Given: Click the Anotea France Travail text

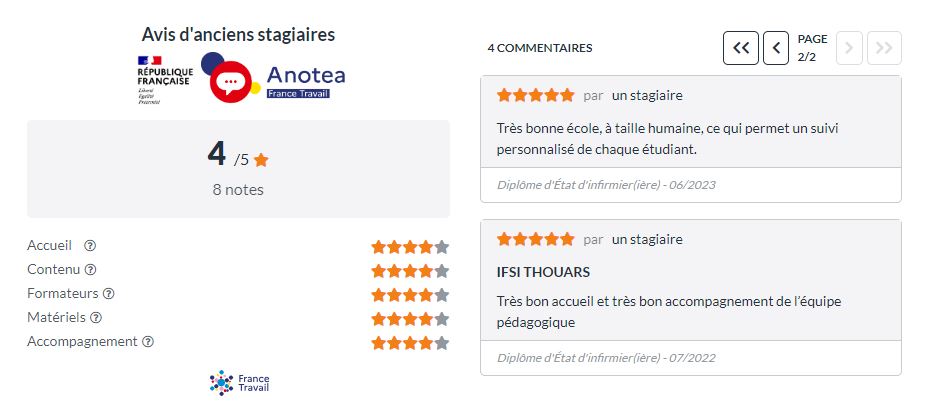Looking at the screenshot, I should coord(306,81).
